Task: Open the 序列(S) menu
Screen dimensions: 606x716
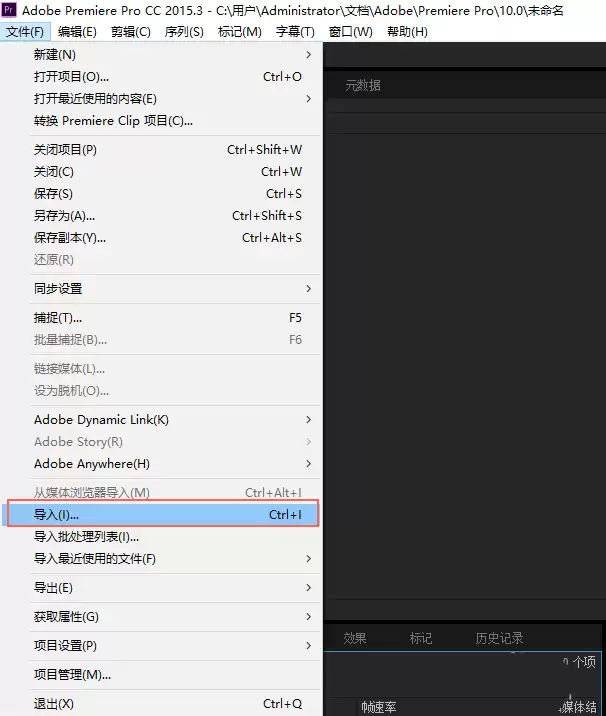Action: coord(184,32)
